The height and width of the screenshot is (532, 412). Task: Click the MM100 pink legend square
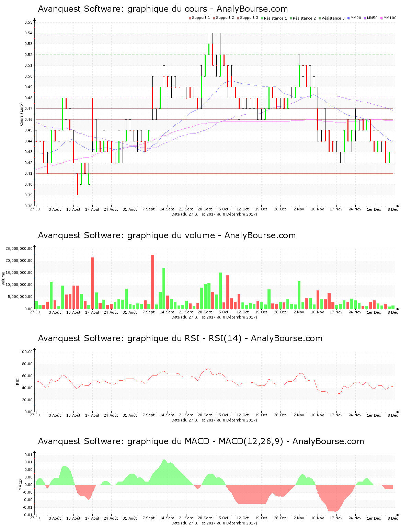[x=381, y=18]
